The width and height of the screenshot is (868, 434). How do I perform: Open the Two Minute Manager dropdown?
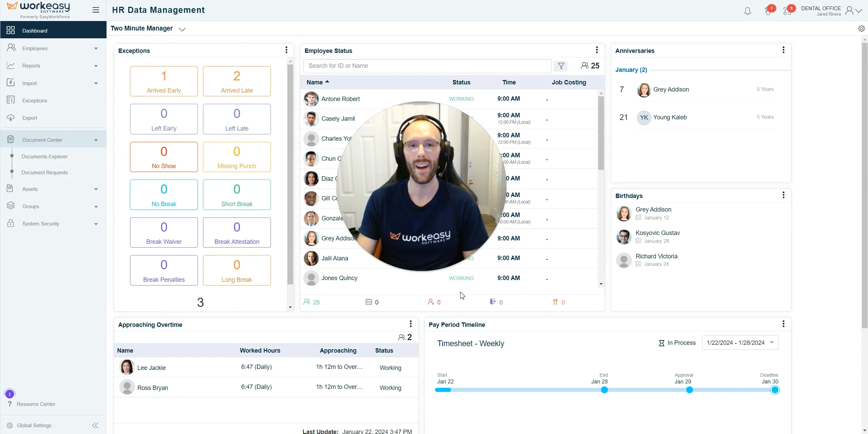(182, 29)
